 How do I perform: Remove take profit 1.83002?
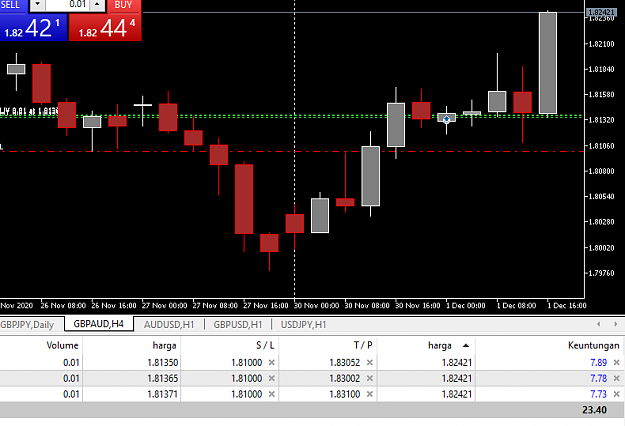pos(370,378)
